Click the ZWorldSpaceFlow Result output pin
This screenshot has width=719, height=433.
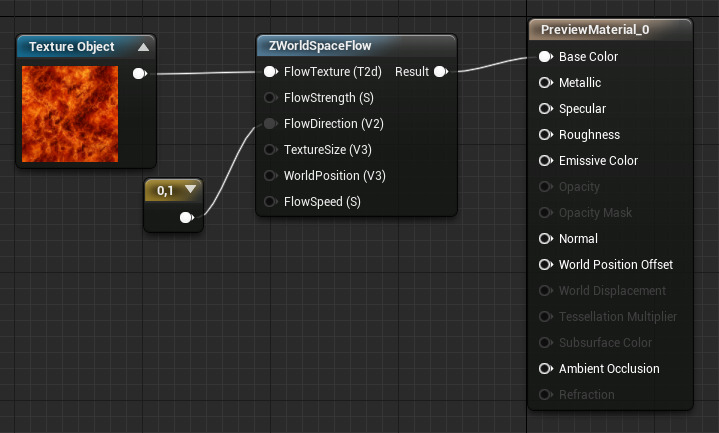(440, 72)
